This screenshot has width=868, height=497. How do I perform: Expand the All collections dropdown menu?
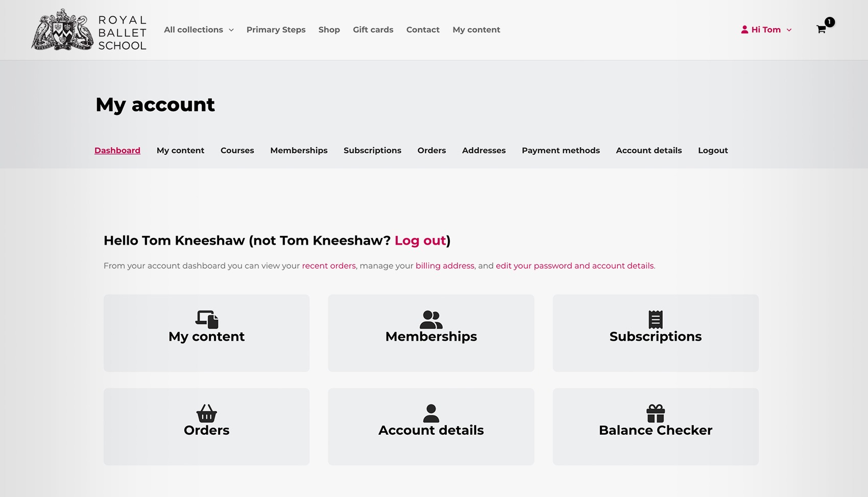click(x=194, y=30)
